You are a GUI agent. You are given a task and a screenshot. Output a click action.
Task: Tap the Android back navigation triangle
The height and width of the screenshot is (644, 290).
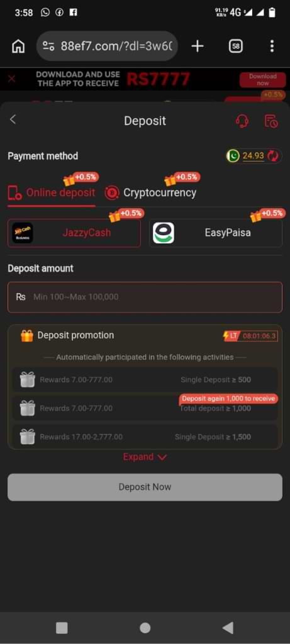228,628
